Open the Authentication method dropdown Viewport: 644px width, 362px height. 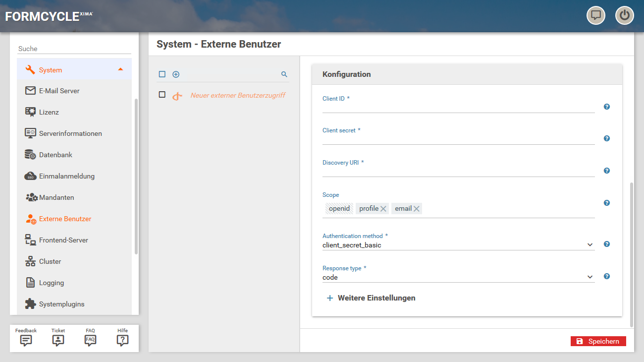[459, 245]
